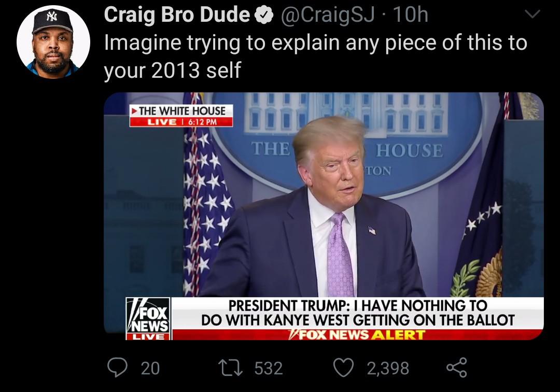Image resolution: width=560 pixels, height=392 pixels.
Task: Click the Fox News Alert ticker
Action: pyautogui.click(x=357, y=335)
